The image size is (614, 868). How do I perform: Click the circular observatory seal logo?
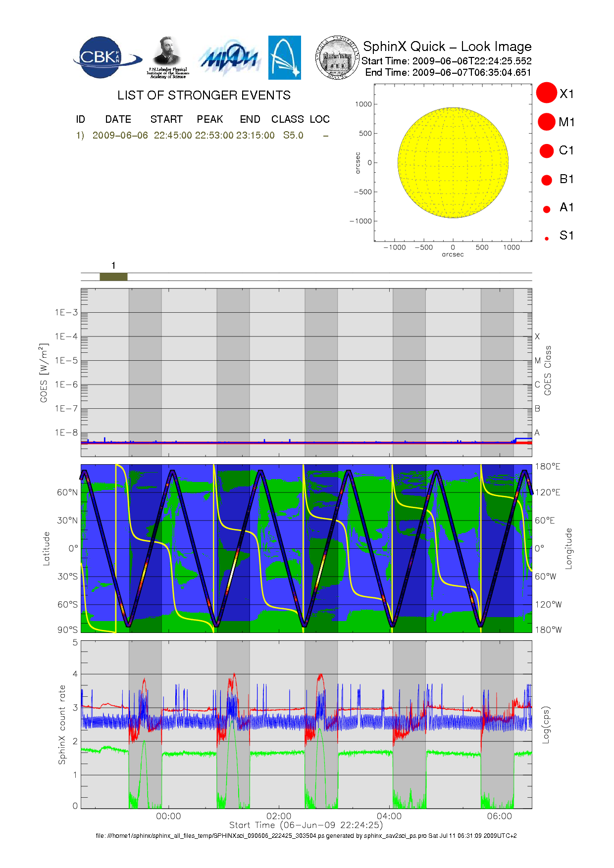coord(337,57)
